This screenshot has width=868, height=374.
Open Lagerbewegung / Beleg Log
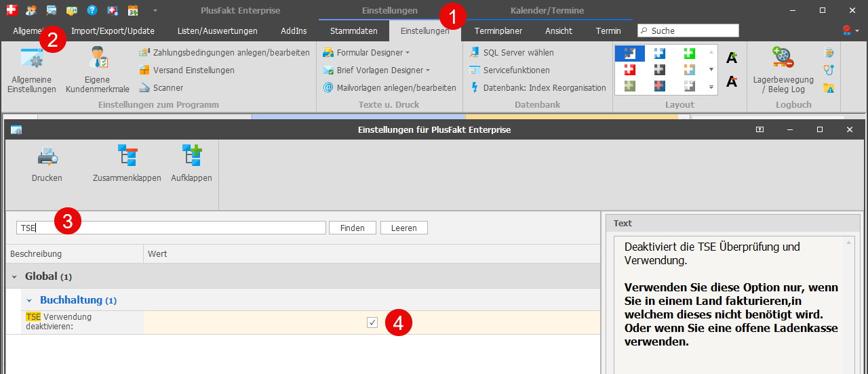click(x=783, y=70)
